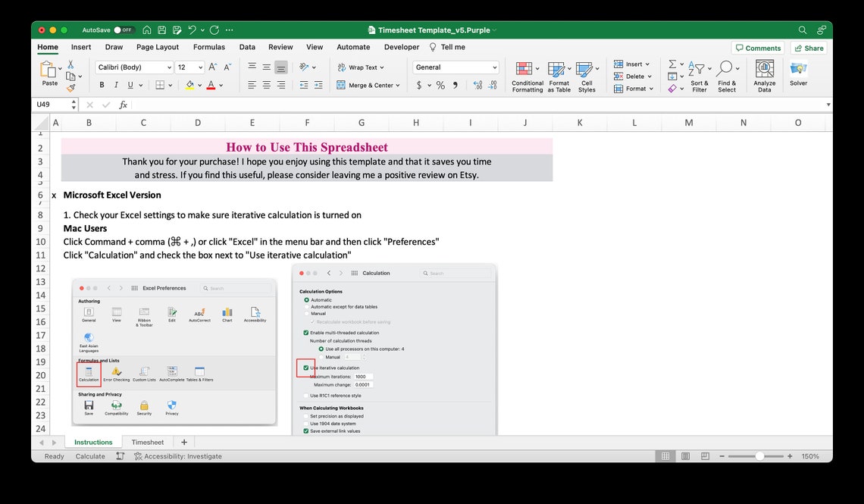The height and width of the screenshot is (504, 864).
Task: Expand the General number format dropdown
Action: 455,67
